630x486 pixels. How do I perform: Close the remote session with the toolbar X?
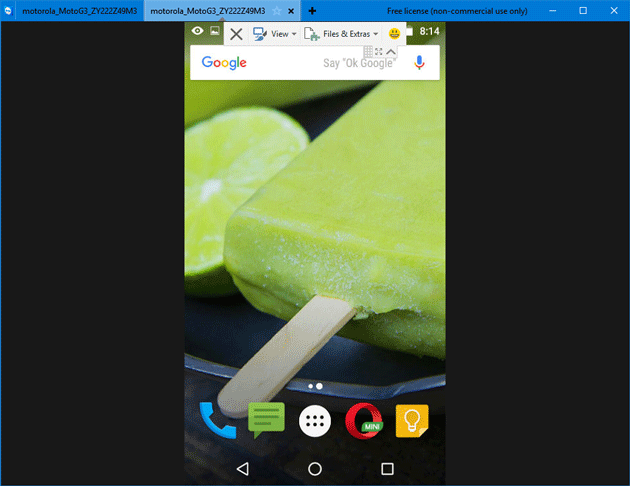236,34
